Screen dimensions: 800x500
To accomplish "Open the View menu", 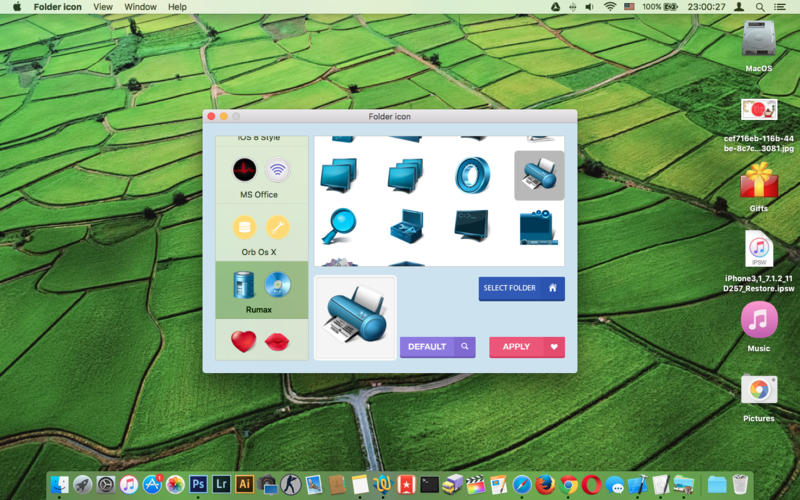I will (103, 7).
